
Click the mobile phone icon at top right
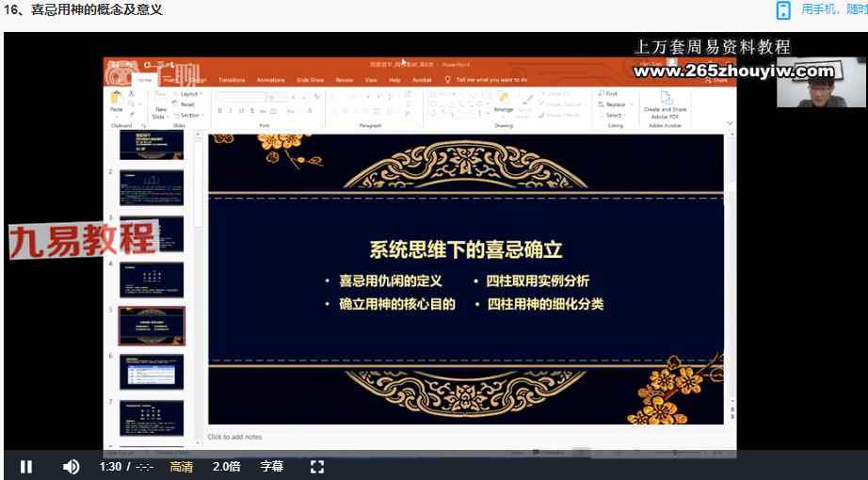pyautogui.click(x=782, y=10)
